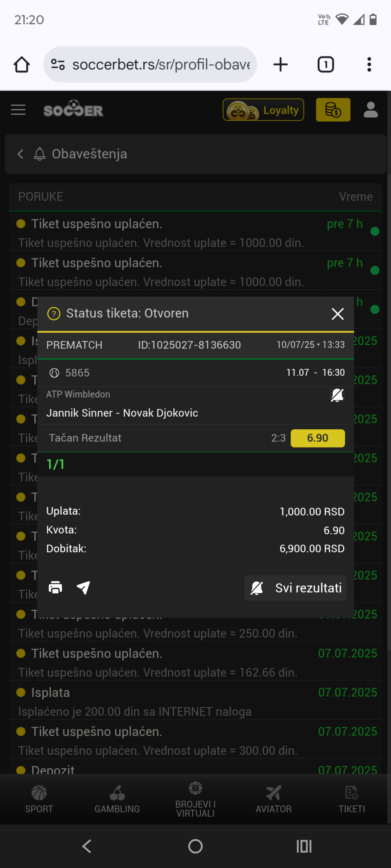Open the user profile icon
Viewport: 391px width, 868px height.
371,110
